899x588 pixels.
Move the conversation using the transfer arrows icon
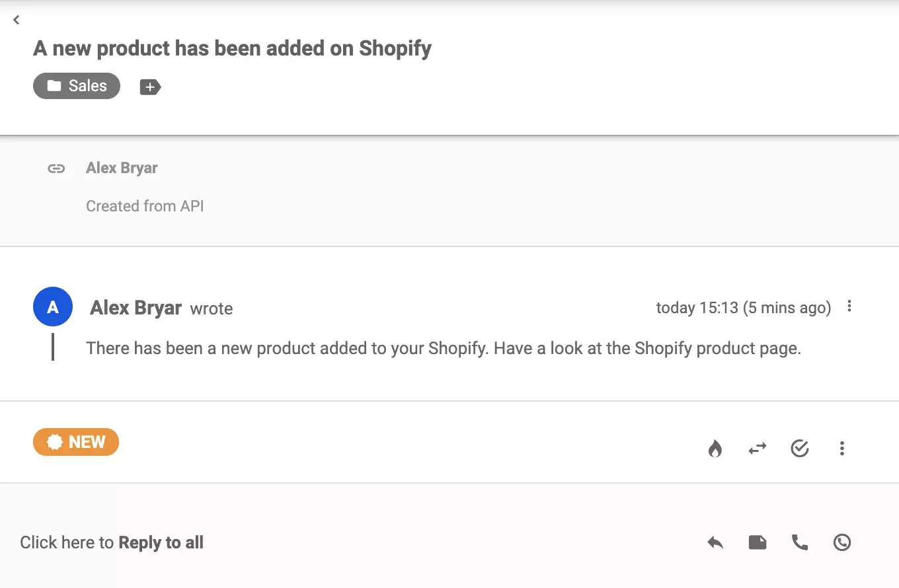(757, 448)
